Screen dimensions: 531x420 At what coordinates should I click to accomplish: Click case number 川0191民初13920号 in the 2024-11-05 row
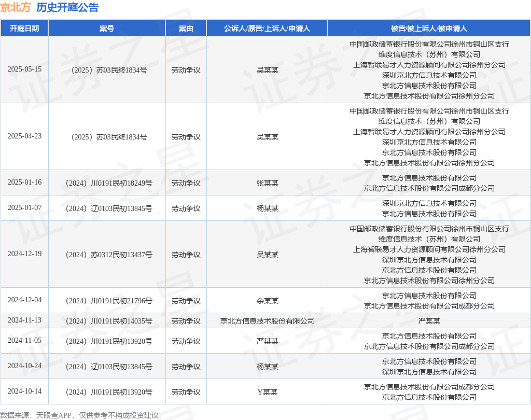109,341
